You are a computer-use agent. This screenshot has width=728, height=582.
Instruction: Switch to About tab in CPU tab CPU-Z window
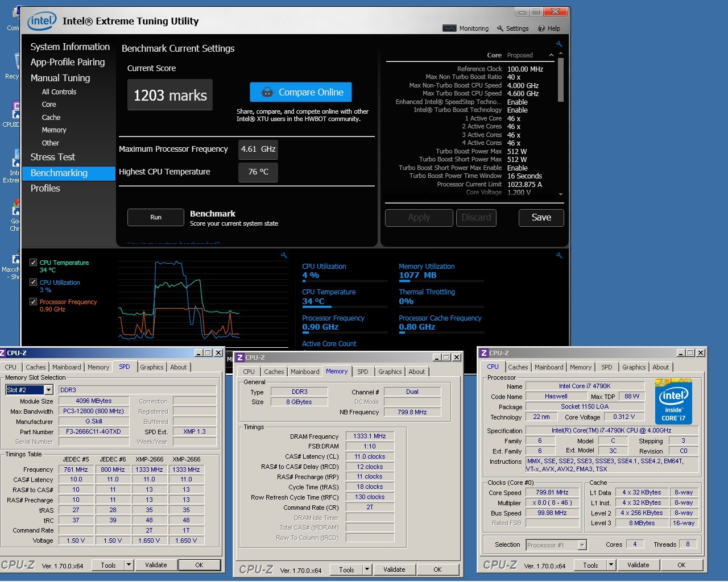point(661,367)
